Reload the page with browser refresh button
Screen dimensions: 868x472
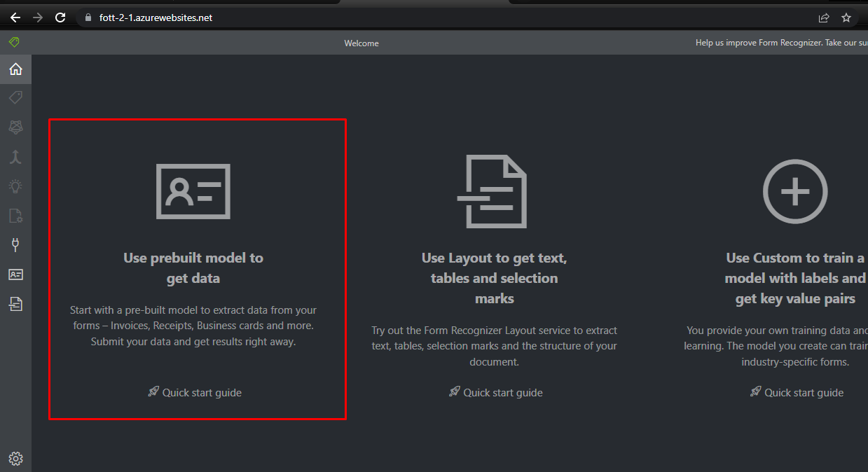[x=60, y=18]
